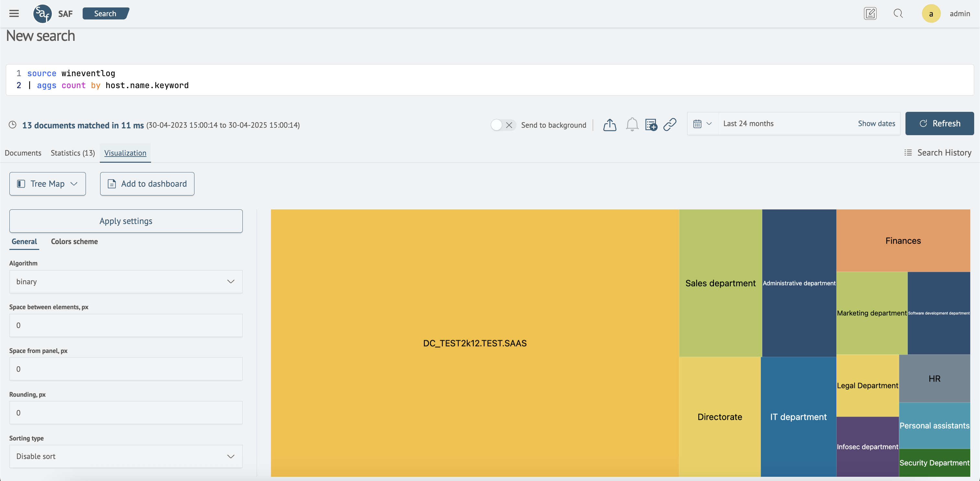Open the Colors scheme tab
The image size is (980, 481).
74,242
